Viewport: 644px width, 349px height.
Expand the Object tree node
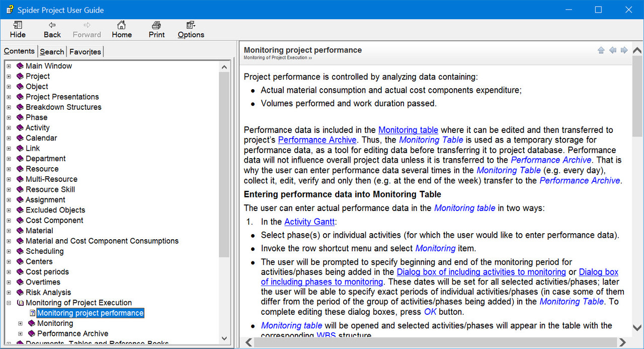(9, 87)
